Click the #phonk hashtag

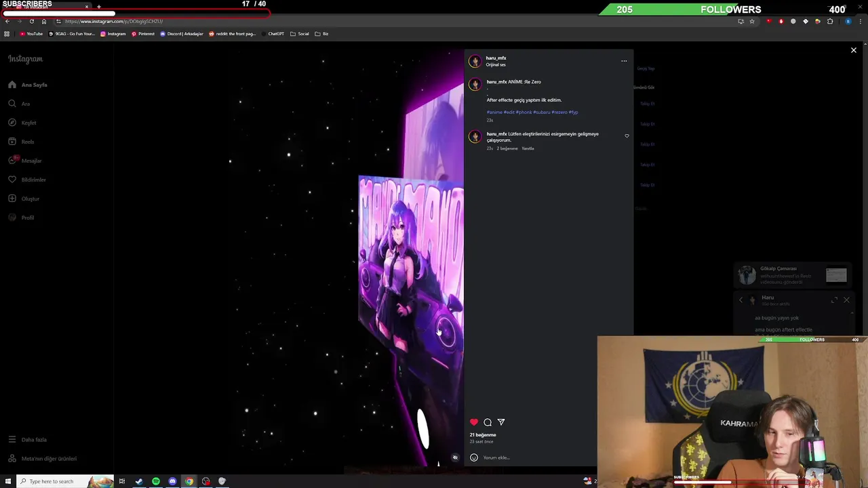[524, 113]
